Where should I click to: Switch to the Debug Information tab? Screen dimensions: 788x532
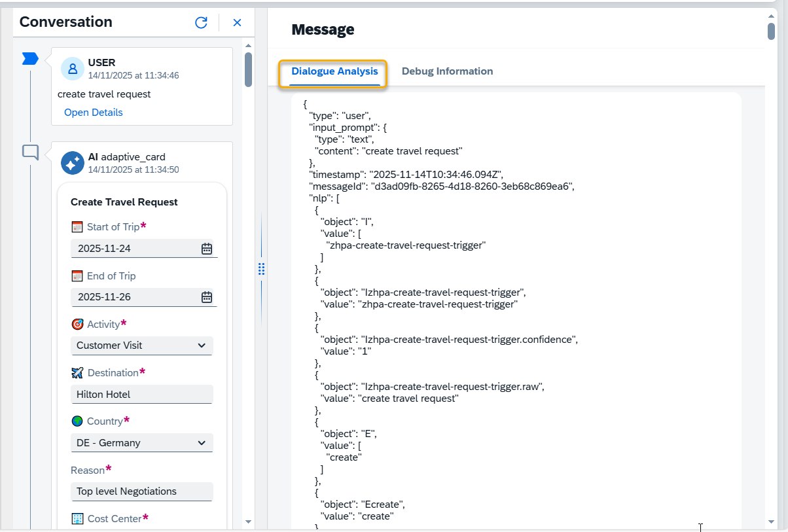(x=447, y=71)
